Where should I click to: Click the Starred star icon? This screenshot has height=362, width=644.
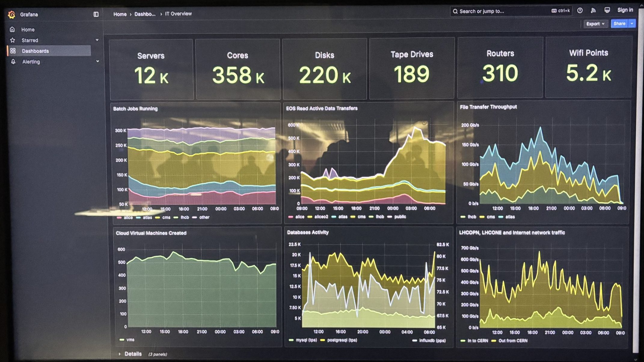coord(13,40)
